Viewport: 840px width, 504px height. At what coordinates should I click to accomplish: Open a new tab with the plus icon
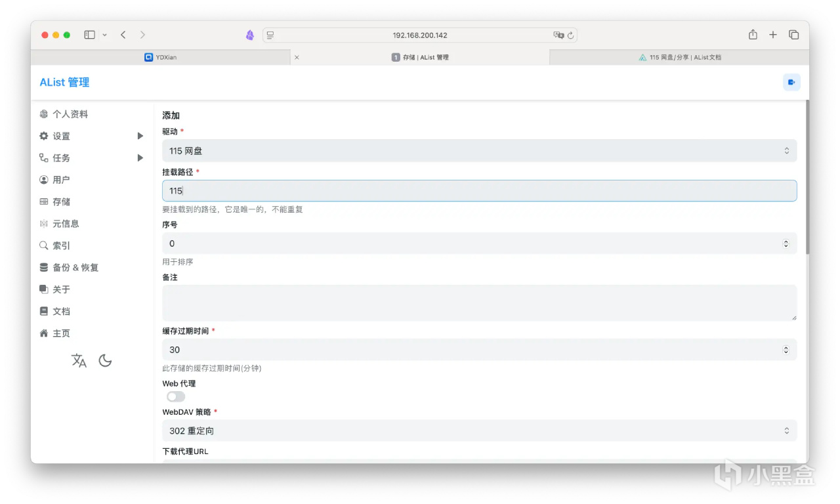point(773,35)
